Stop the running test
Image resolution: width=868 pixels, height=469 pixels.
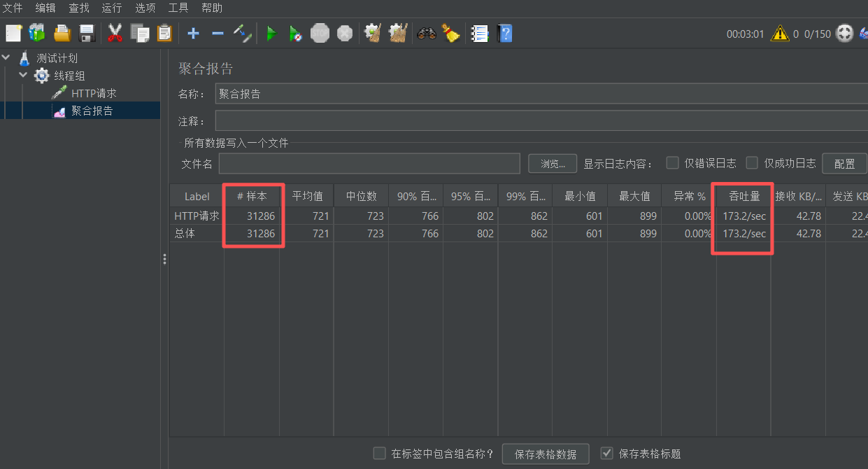(x=320, y=33)
